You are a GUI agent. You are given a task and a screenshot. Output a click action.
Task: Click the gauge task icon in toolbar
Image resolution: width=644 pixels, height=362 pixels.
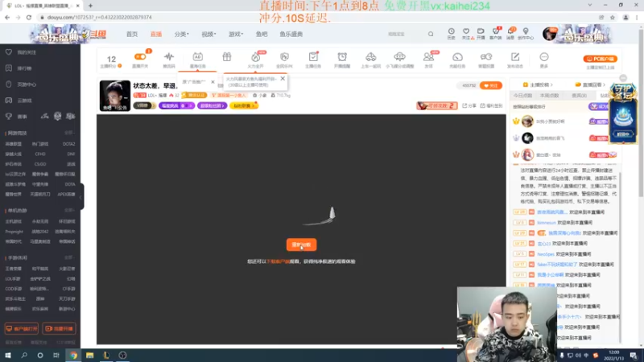pos(457,56)
